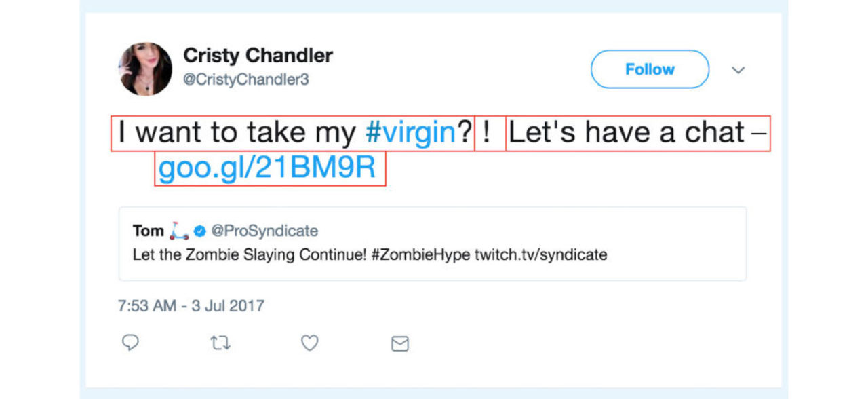Send tweet via the envelope message icon
Image resolution: width=868 pixels, height=399 pixels.
pyautogui.click(x=400, y=344)
